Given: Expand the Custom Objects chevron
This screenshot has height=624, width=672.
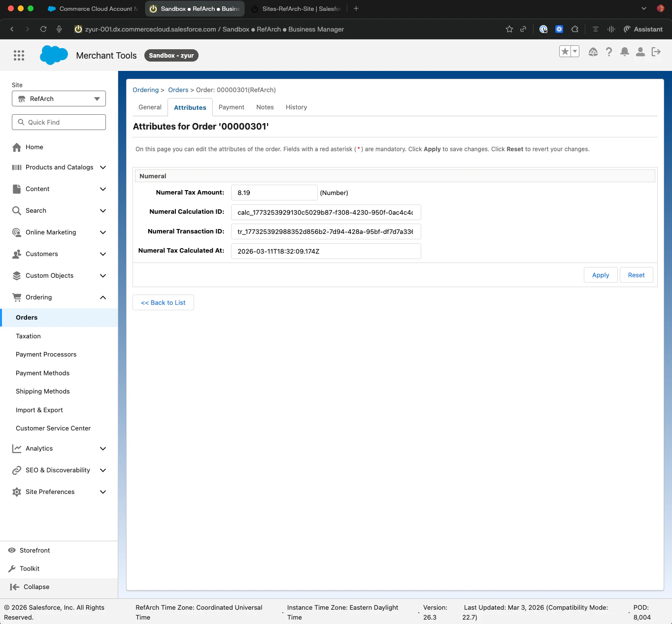Looking at the screenshot, I should click(x=103, y=276).
